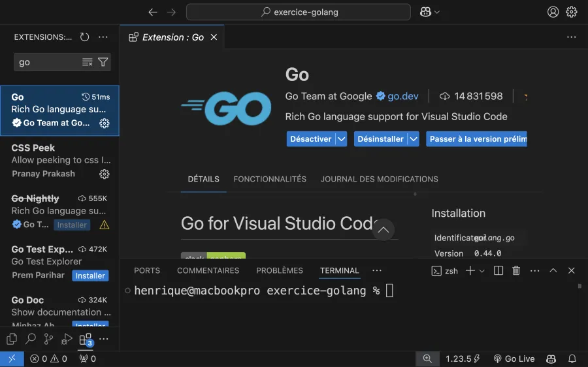
Task: Expand new terminal launch profile dropdown
Action: (482, 271)
